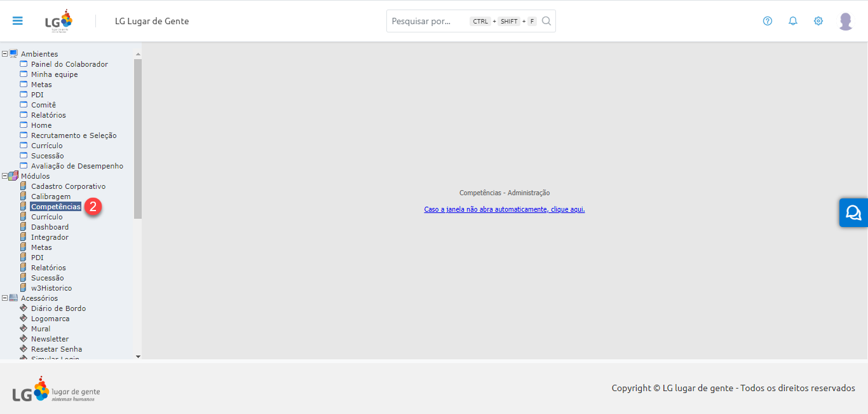Open Painel do Colaborador
Screen dimensions: 868x414
(69, 64)
